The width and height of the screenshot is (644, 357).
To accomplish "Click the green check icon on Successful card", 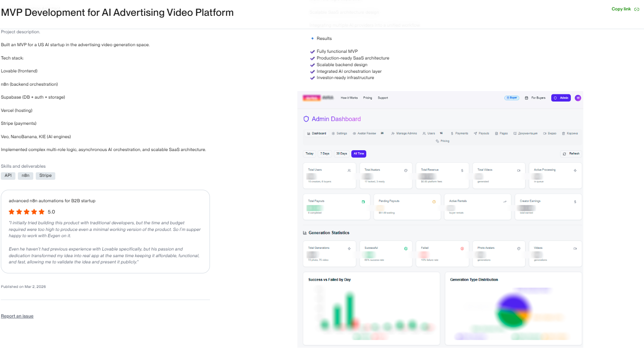I will [406, 248].
